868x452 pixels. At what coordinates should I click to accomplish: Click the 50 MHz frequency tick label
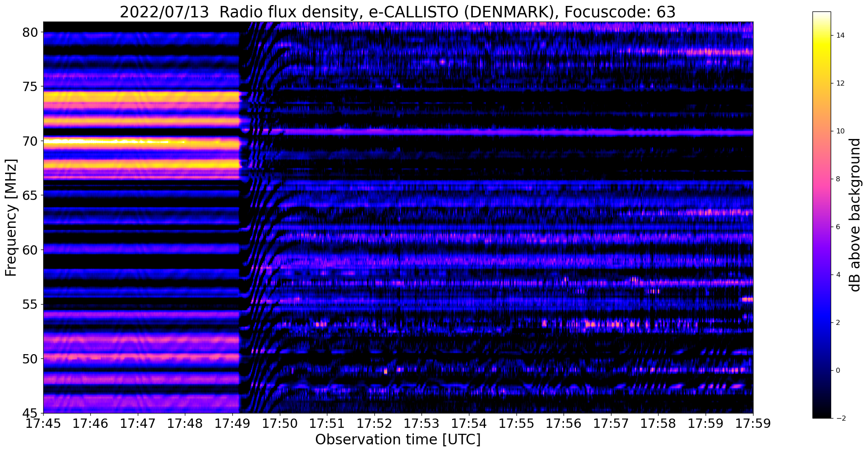click(31, 359)
